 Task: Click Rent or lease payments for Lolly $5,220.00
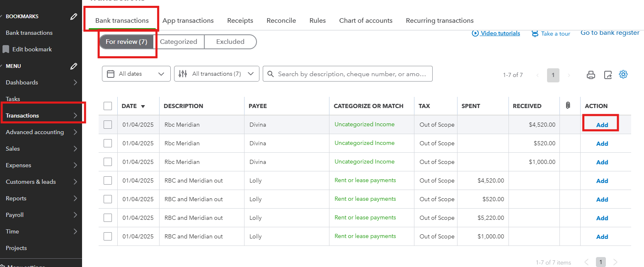point(365,217)
